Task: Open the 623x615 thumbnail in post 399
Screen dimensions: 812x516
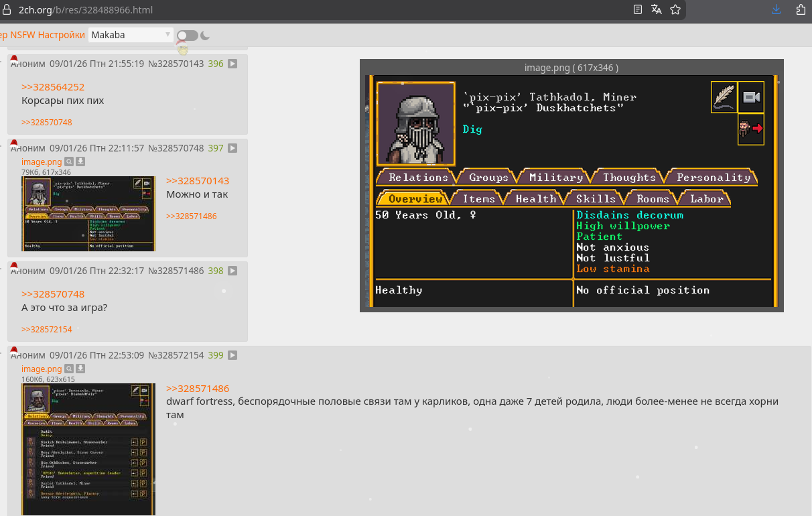Action: pyautogui.click(x=88, y=449)
